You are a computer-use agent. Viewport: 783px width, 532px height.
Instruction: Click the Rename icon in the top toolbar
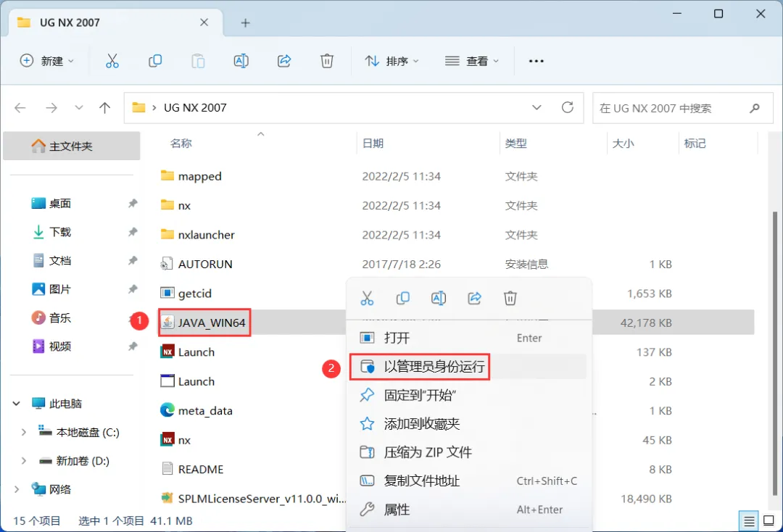(x=241, y=61)
